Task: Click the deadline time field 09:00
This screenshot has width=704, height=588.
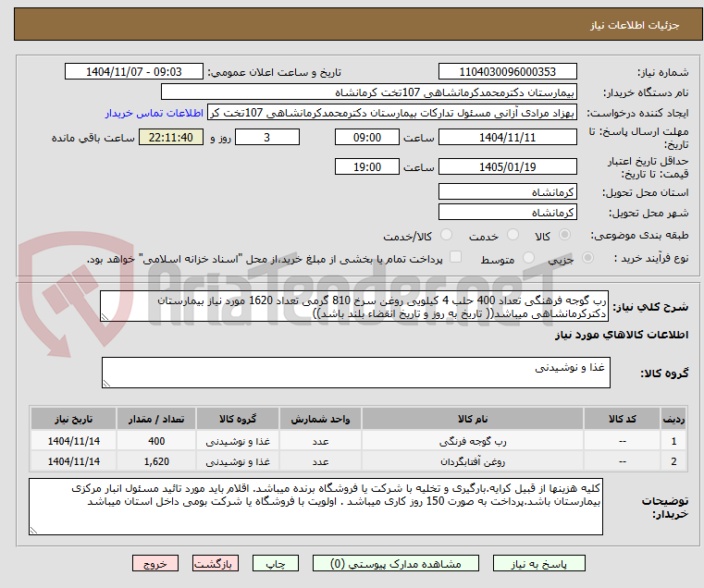Action: point(367,138)
